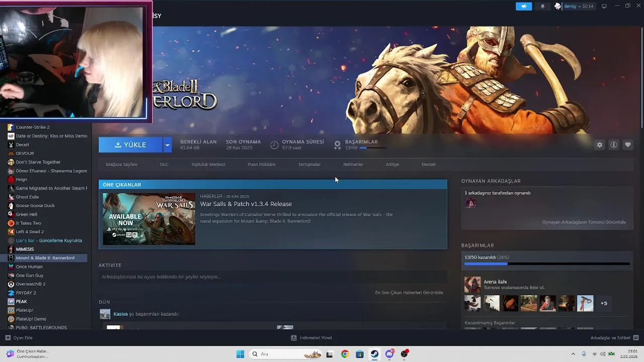
Task: Open game settings gear icon
Action: [600, 145]
